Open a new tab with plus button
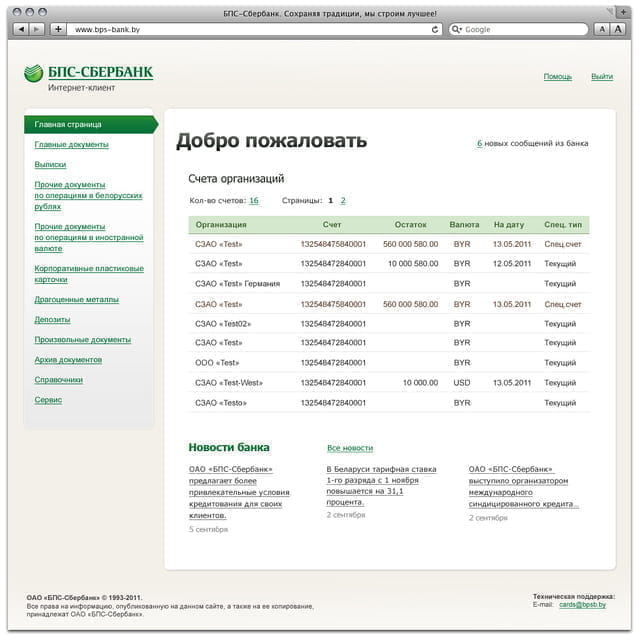640x642 pixels. pos(623,12)
